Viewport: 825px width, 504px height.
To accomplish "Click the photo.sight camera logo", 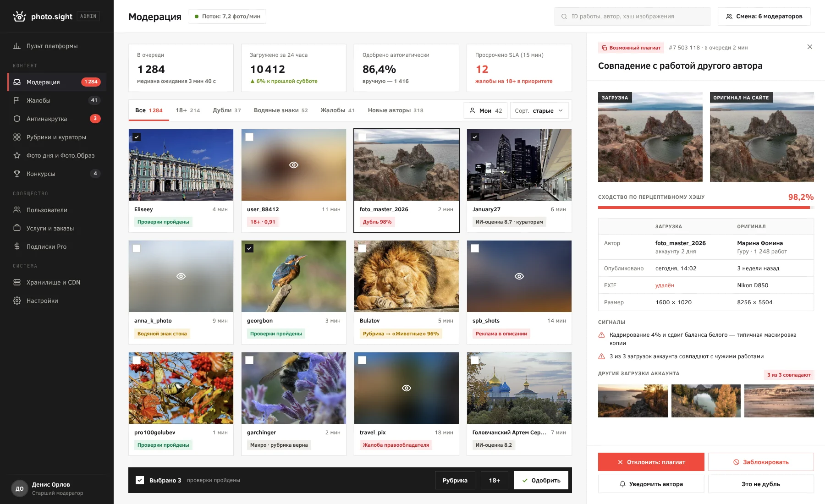I will pos(19,16).
